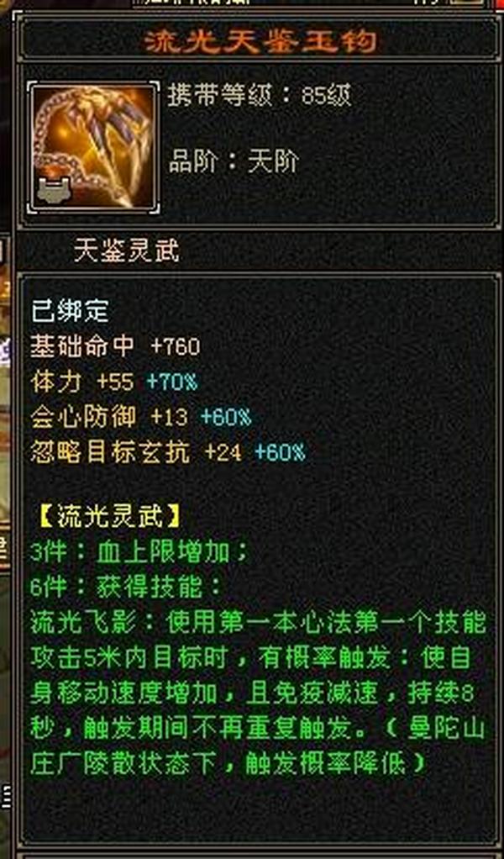Click the 基础命中 +760 stat line
This screenshot has height=859, width=504.
[x=116, y=346]
